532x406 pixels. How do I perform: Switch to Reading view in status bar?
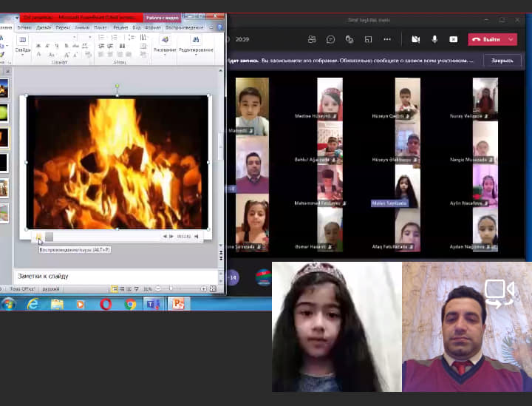[129, 289]
